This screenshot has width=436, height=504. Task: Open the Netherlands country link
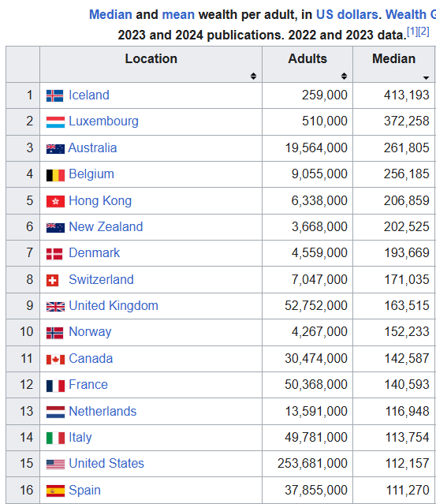tap(102, 412)
